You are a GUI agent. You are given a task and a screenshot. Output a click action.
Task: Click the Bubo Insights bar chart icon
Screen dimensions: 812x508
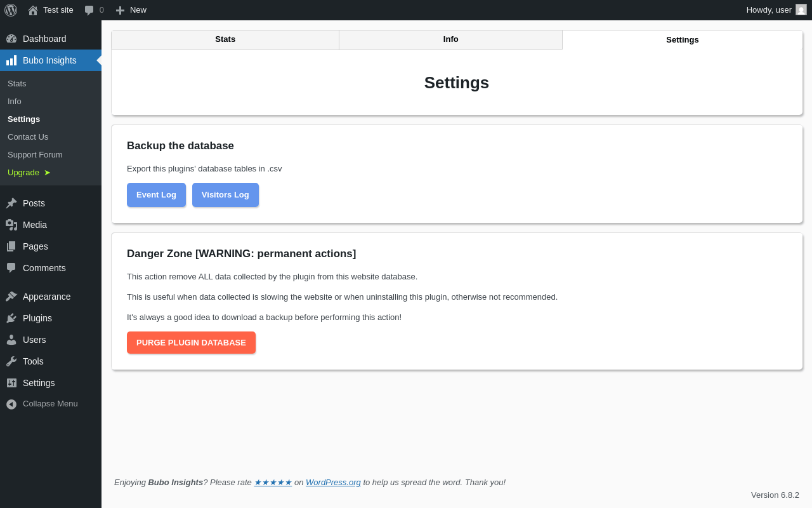pyautogui.click(x=11, y=60)
